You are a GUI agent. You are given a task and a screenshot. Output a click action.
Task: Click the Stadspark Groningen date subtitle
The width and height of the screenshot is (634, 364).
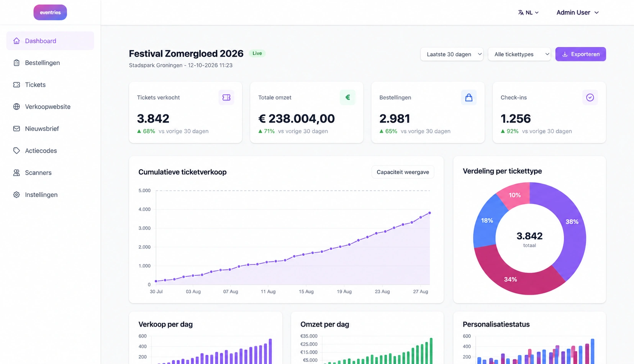tap(181, 65)
